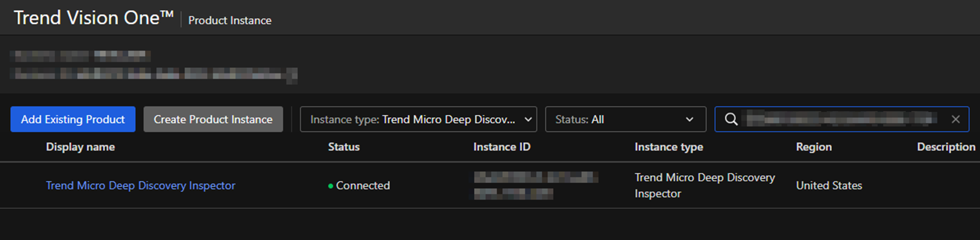
Task: Click the Add Existing Product button
Action: click(73, 120)
